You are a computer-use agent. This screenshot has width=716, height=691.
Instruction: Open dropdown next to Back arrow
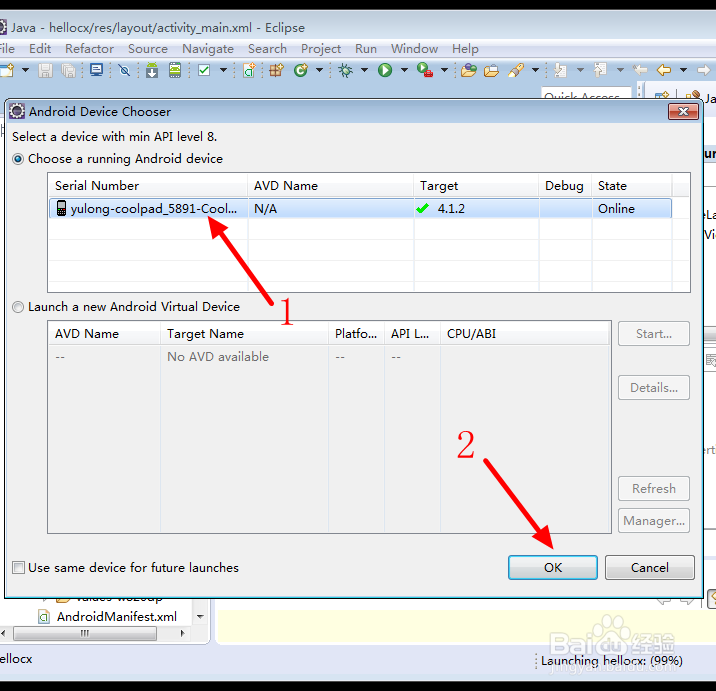tap(683, 70)
